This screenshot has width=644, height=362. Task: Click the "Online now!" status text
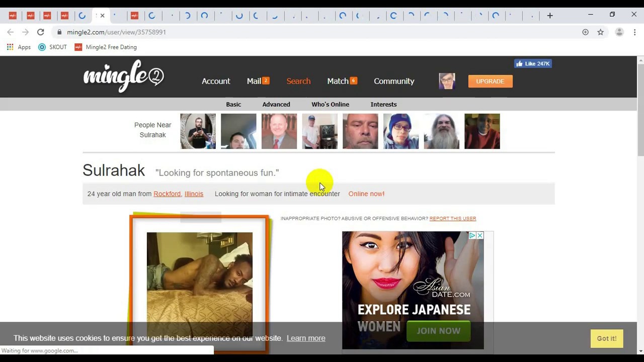click(366, 194)
